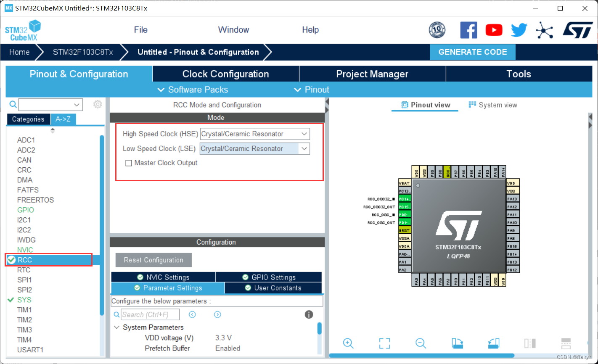Image resolution: width=598 pixels, height=364 pixels.
Task: Open the Help menu
Action: pos(310,30)
